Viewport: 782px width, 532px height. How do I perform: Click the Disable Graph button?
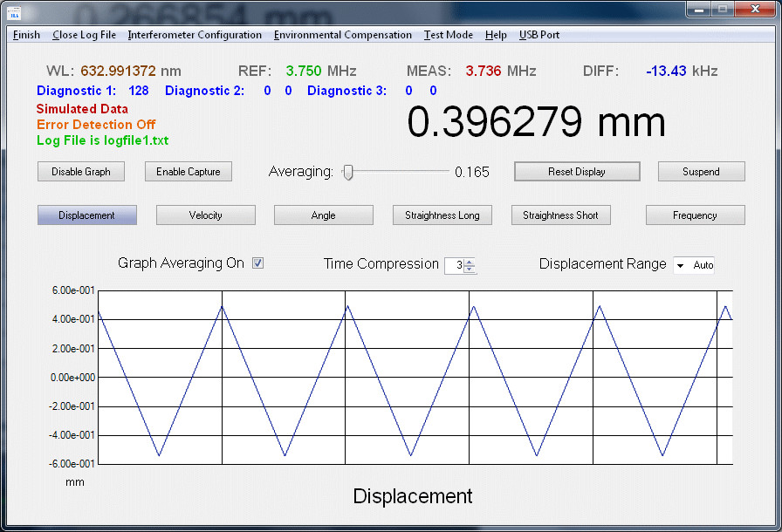(81, 171)
